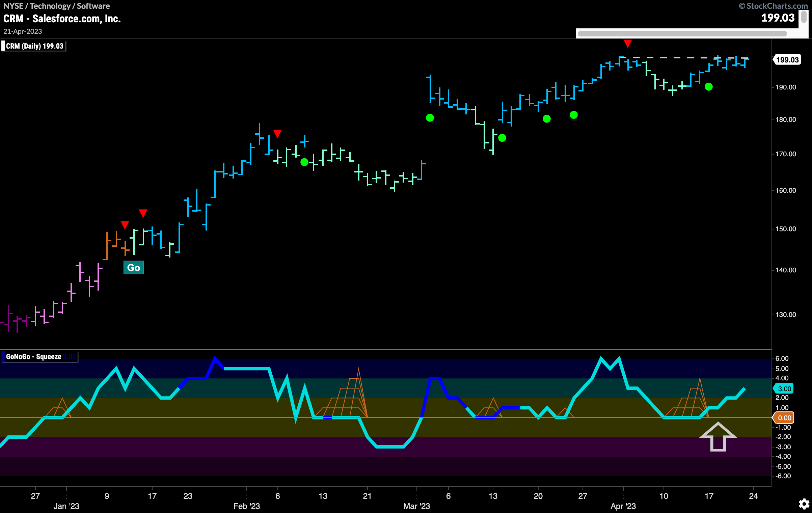Select the green dot under the early March gap-up
This screenshot has height=513, width=812.
pos(430,118)
